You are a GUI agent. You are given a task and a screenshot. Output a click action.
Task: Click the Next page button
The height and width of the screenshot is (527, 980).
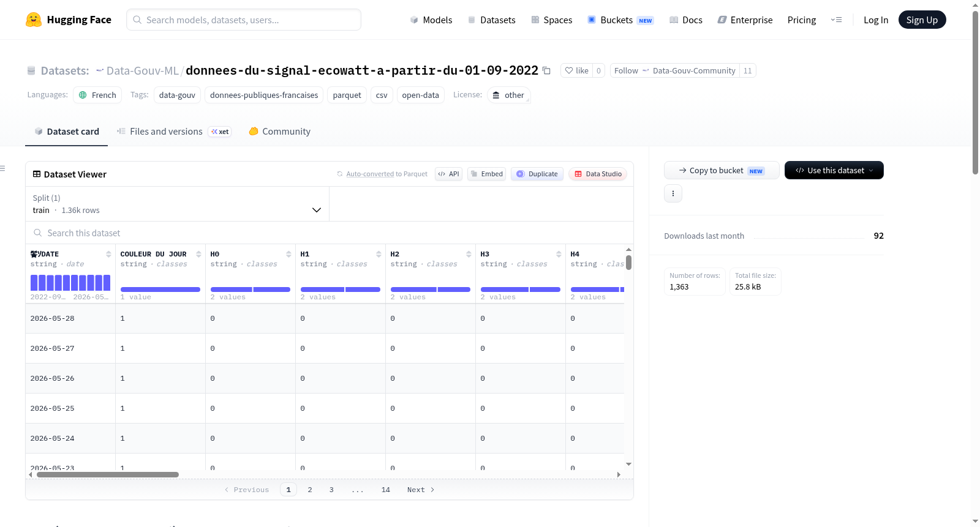[x=421, y=490]
